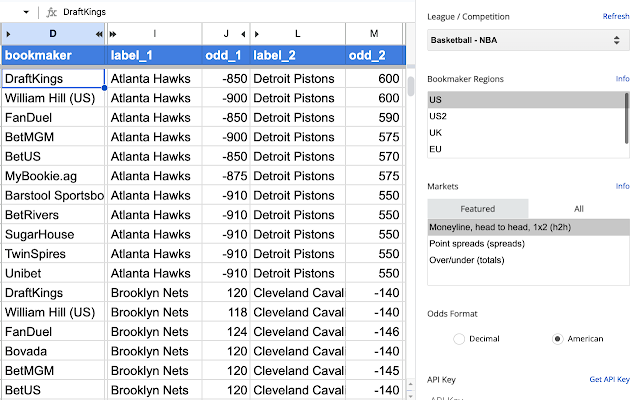Click the odd_2 header cell
Viewport: 640px width, 400px height.
374,55
